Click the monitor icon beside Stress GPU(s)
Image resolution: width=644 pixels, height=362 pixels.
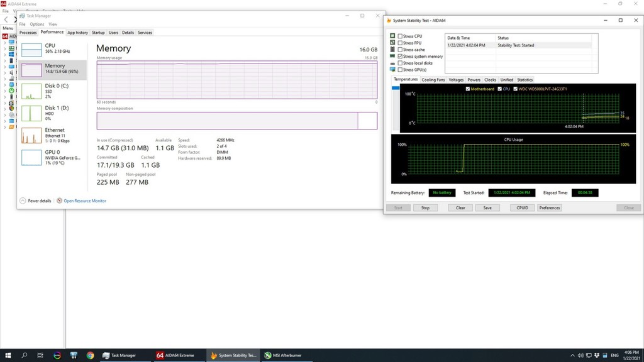tap(392, 69)
